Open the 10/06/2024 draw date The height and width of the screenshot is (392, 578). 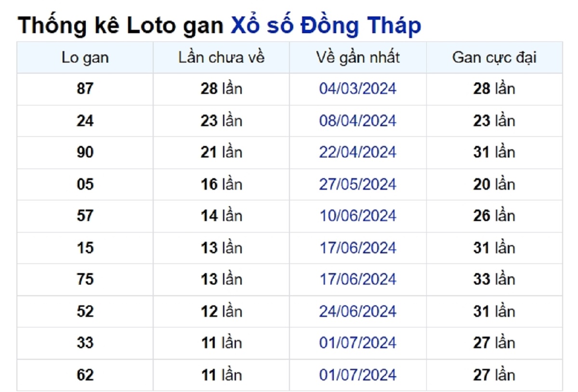[x=358, y=216]
